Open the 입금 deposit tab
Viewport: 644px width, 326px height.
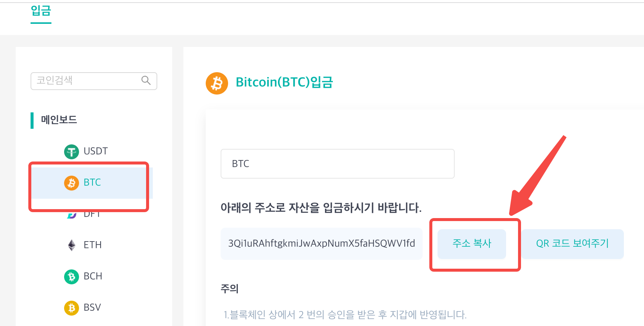[41, 10]
